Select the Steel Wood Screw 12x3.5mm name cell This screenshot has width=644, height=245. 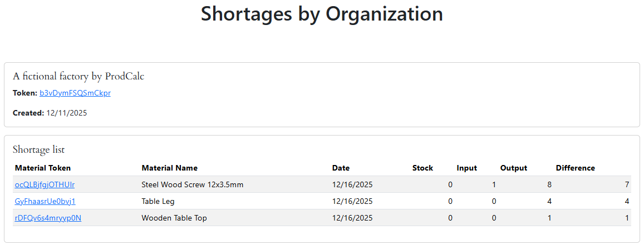coord(193,184)
